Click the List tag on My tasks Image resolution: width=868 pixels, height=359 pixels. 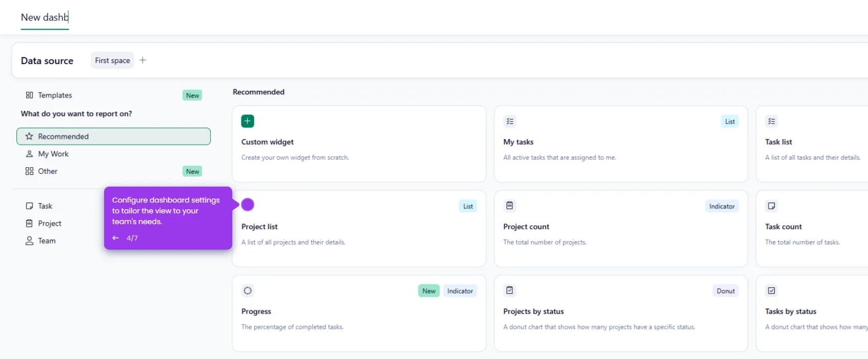(x=730, y=122)
